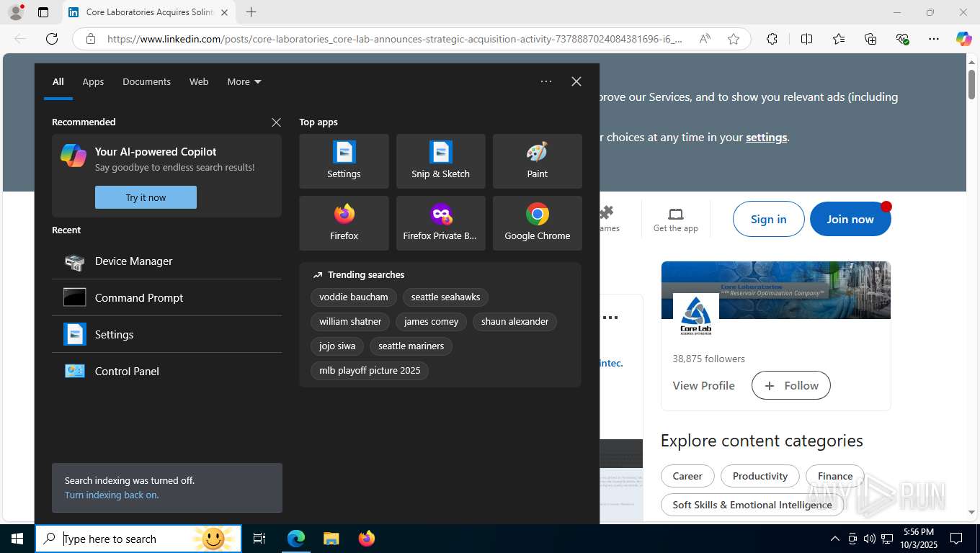Viewport: 980px width, 553px height.
Task: Open LinkedIn settings link in banner
Action: [x=766, y=137]
